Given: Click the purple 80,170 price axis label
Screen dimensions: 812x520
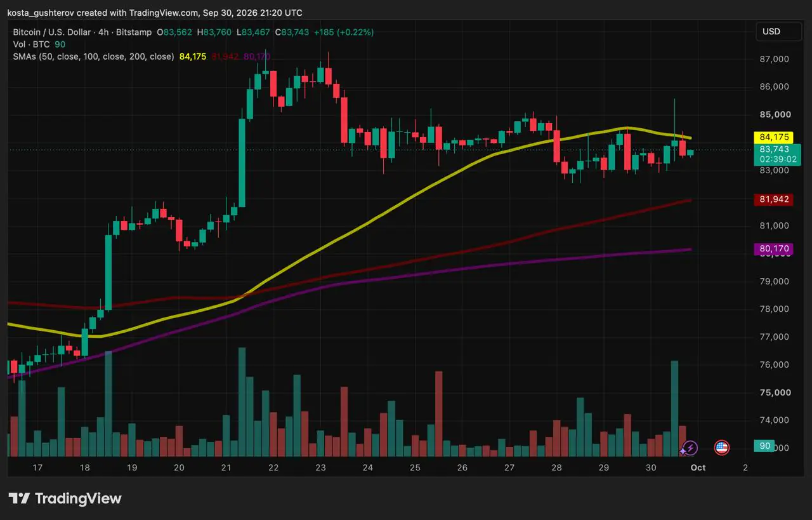Looking at the screenshot, I should 774,250.
